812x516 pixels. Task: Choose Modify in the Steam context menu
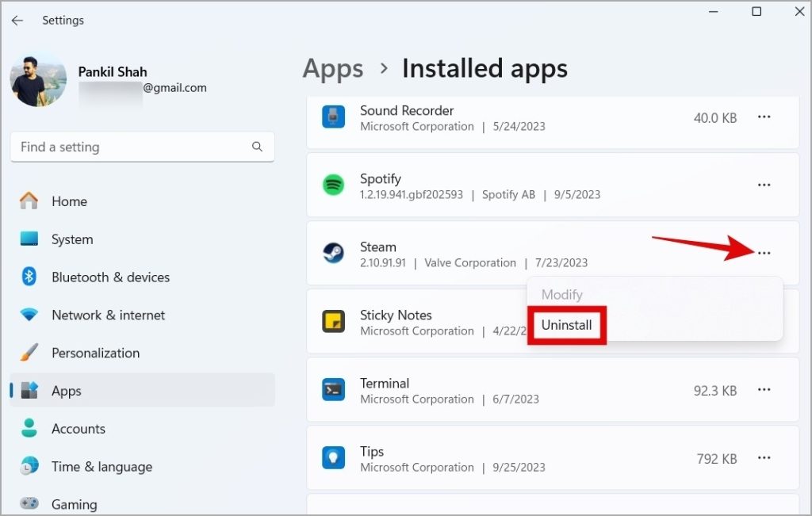click(x=562, y=295)
